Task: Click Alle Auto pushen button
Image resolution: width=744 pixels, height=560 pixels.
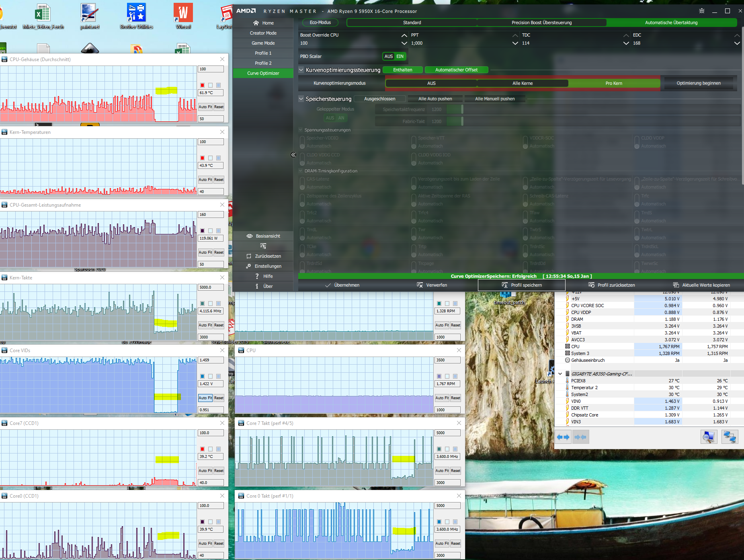Action: [435, 99]
